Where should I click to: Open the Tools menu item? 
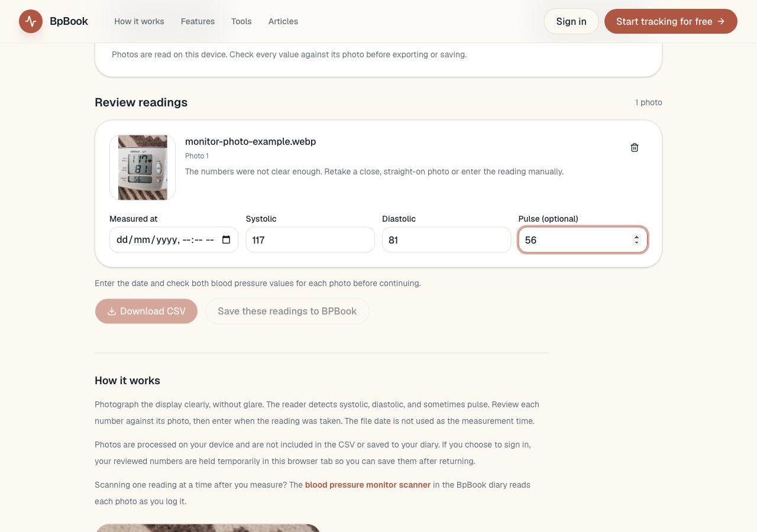241,21
